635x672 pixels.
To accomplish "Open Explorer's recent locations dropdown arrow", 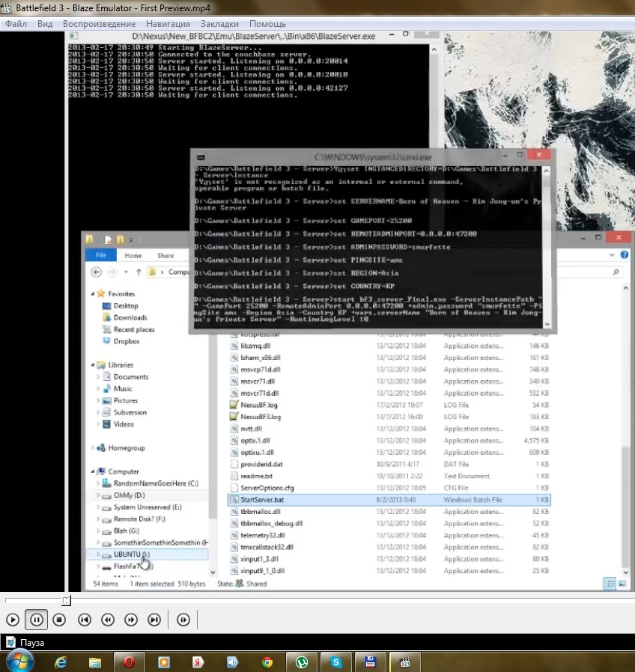I will coord(126,272).
